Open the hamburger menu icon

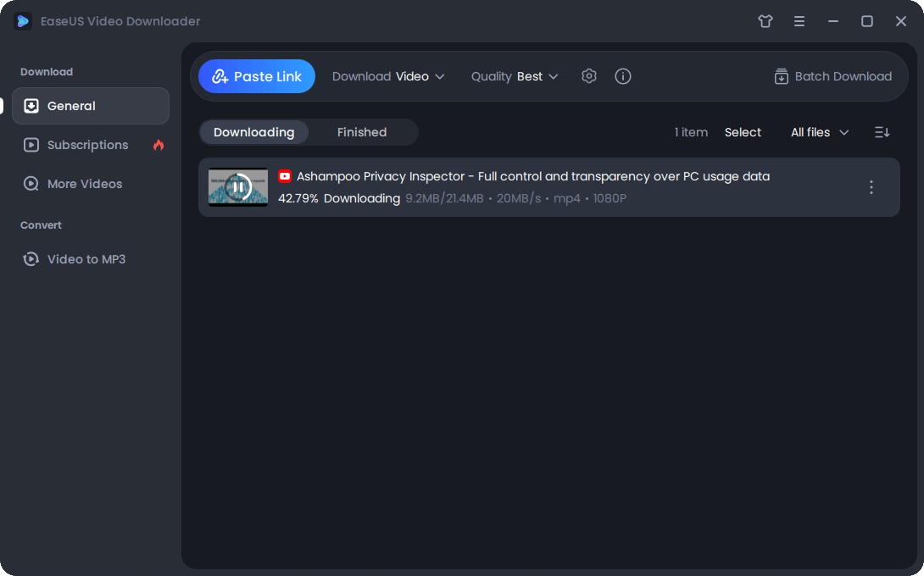[799, 21]
